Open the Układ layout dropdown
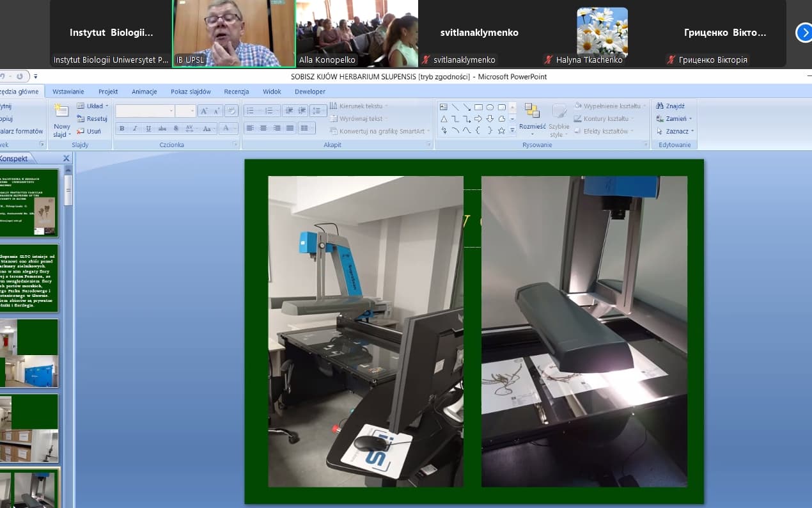 click(93, 106)
